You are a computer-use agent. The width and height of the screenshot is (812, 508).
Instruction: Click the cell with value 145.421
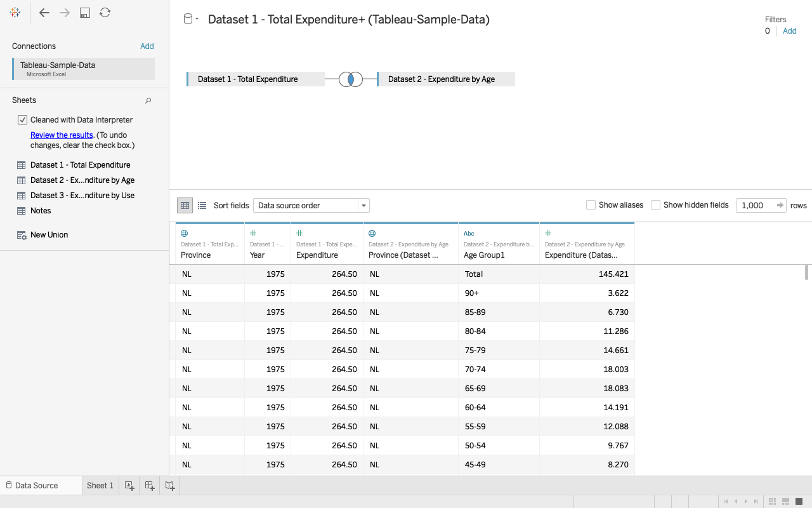pyautogui.click(x=587, y=274)
